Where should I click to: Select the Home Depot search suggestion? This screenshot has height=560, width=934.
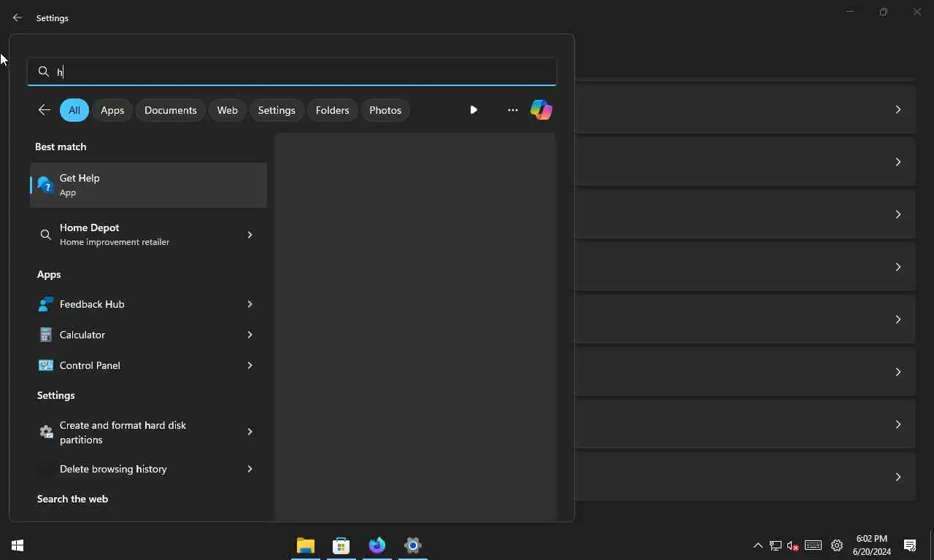pos(148,235)
